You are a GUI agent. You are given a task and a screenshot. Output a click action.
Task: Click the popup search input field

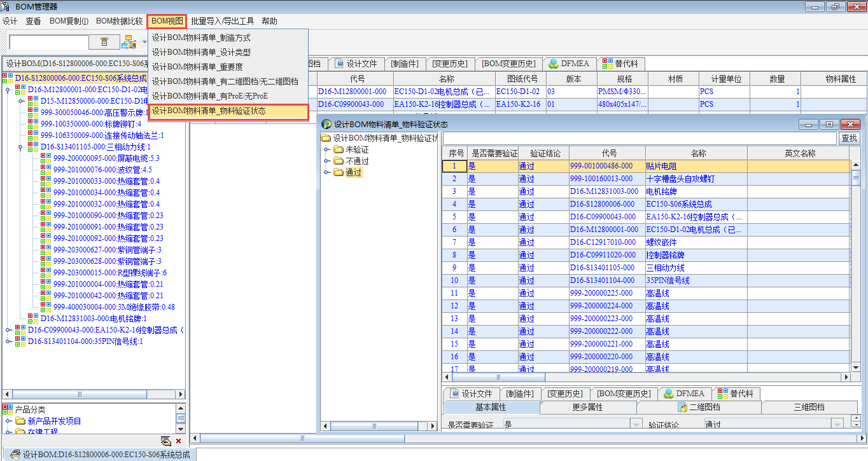tap(639, 138)
